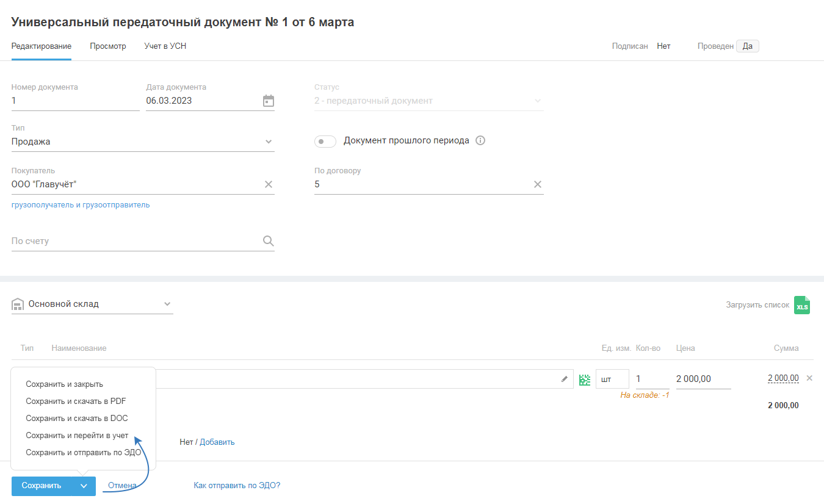Open the document date calendar picker
This screenshot has height=504, width=824.
[x=269, y=101]
